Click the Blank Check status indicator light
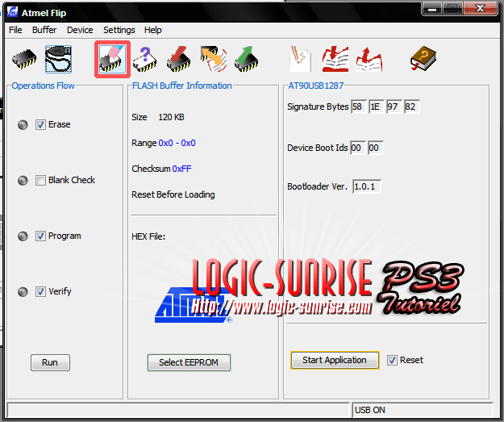Image resolution: width=504 pixels, height=422 pixels. tap(23, 181)
